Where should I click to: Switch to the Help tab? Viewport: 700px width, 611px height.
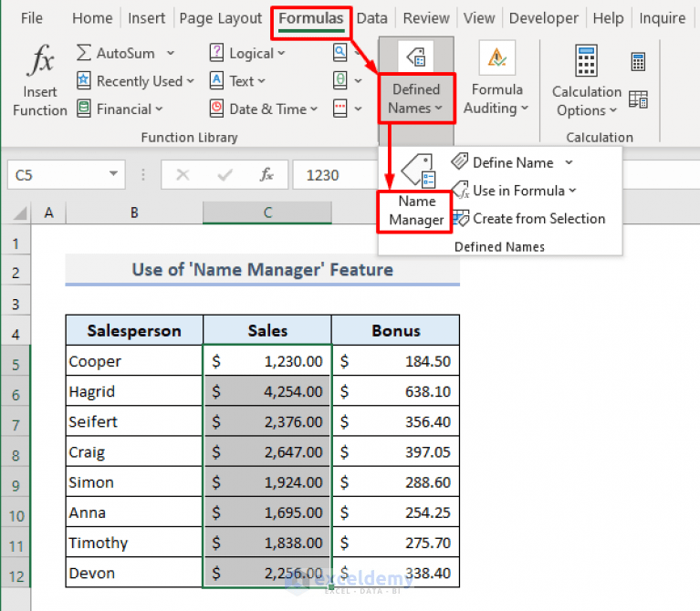click(608, 18)
